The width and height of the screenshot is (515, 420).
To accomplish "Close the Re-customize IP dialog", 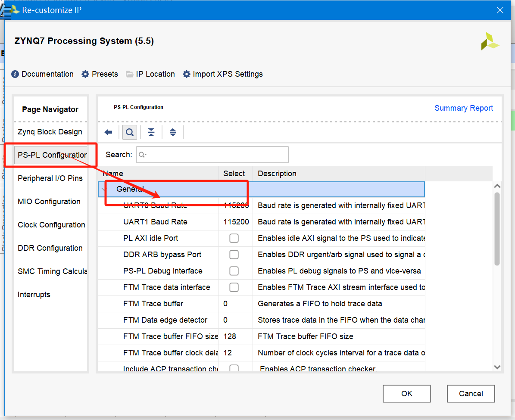I will [x=500, y=10].
